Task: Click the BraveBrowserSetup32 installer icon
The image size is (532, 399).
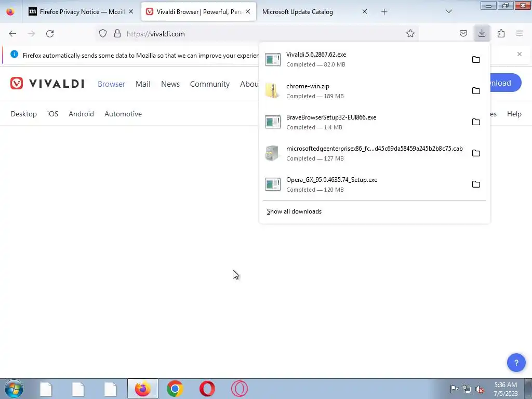Action: click(273, 122)
